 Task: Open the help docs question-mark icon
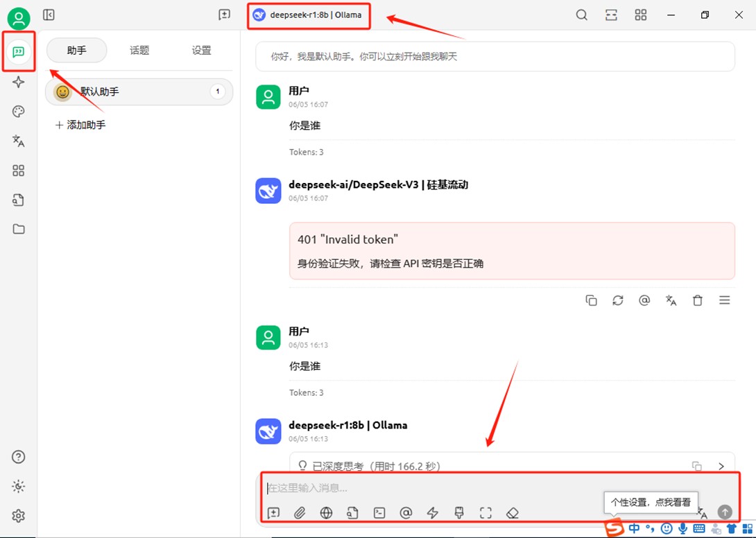pyautogui.click(x=18, y=456)
